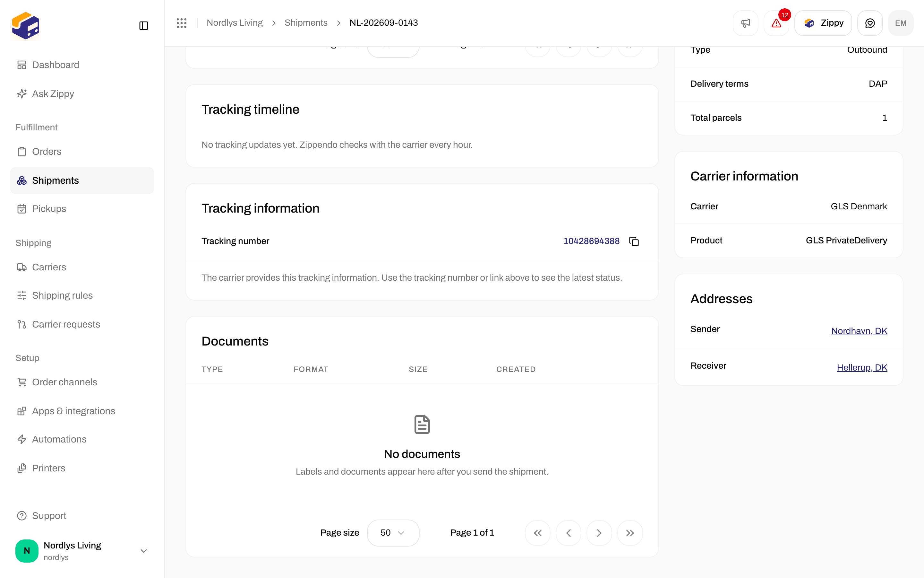Open Printers in sidebar
Viewport: 924px width, 578px height.
(82, 468)
